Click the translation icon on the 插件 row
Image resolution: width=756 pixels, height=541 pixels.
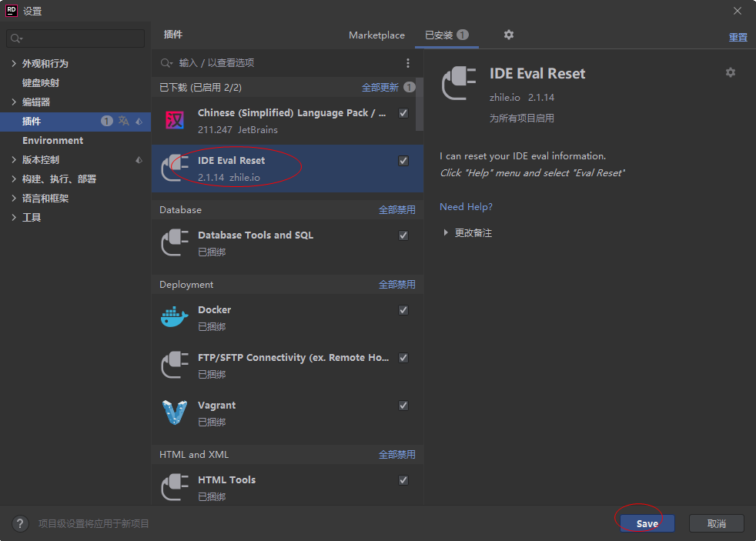[x=124, y=121]
